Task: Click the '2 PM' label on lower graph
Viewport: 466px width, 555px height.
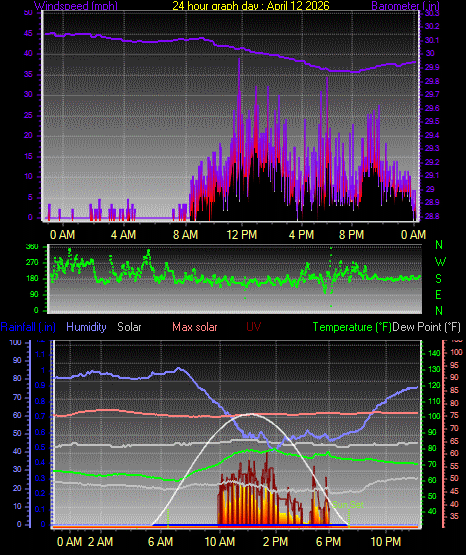Action: (x=275, y=541)
